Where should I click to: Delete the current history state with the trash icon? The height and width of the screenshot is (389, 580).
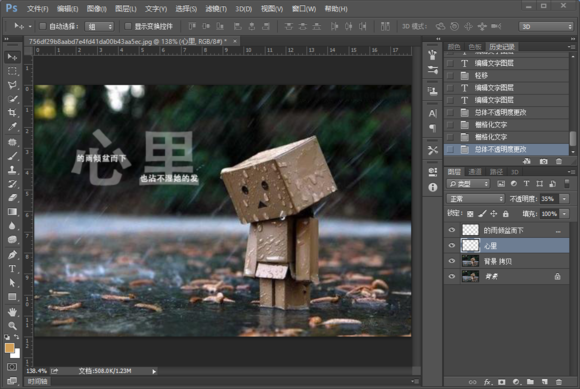pos(559,161)
